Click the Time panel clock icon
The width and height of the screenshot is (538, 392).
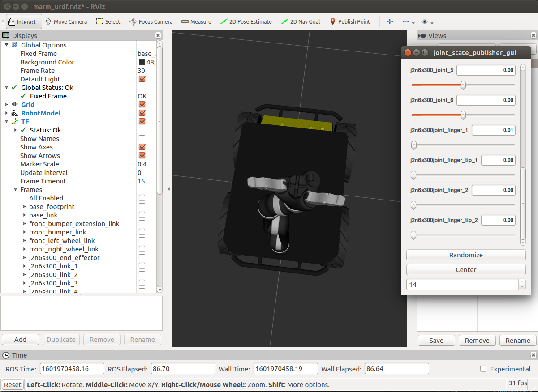(x=6, y=355)
